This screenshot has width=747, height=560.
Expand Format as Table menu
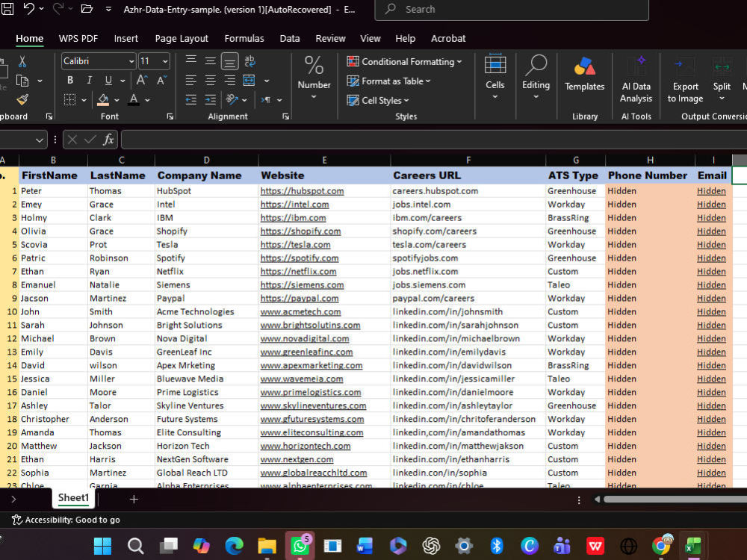(388, 81)
